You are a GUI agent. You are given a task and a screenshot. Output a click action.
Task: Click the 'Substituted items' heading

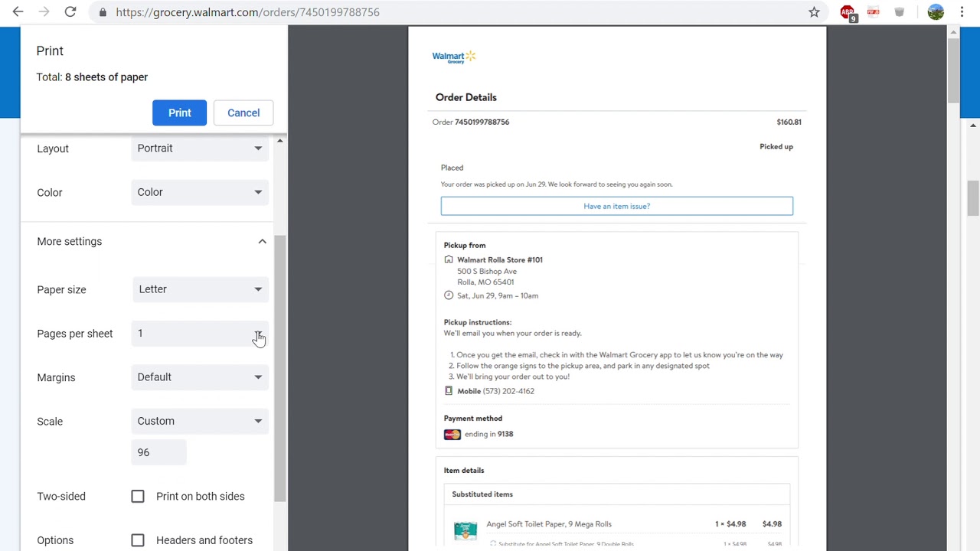pos(482,494)
